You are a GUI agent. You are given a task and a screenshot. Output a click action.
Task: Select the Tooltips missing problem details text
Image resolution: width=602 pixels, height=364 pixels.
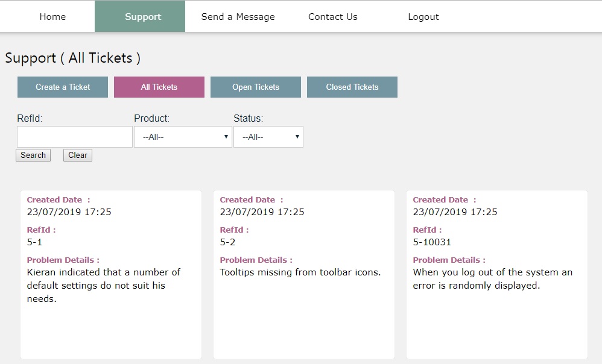point(300,272)
